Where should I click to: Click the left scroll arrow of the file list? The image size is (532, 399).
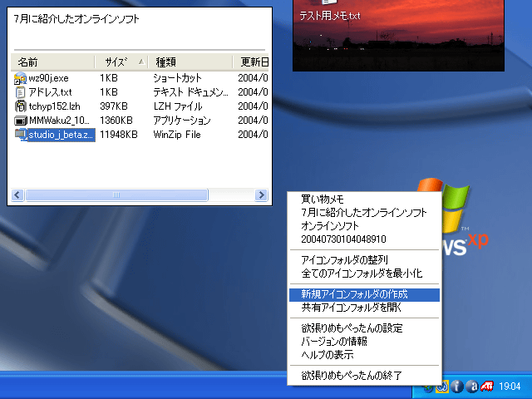coord(17,195)
